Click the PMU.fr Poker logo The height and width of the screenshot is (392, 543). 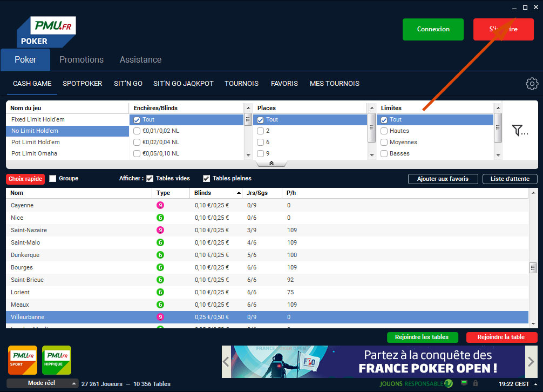click(x=47, y=31)
